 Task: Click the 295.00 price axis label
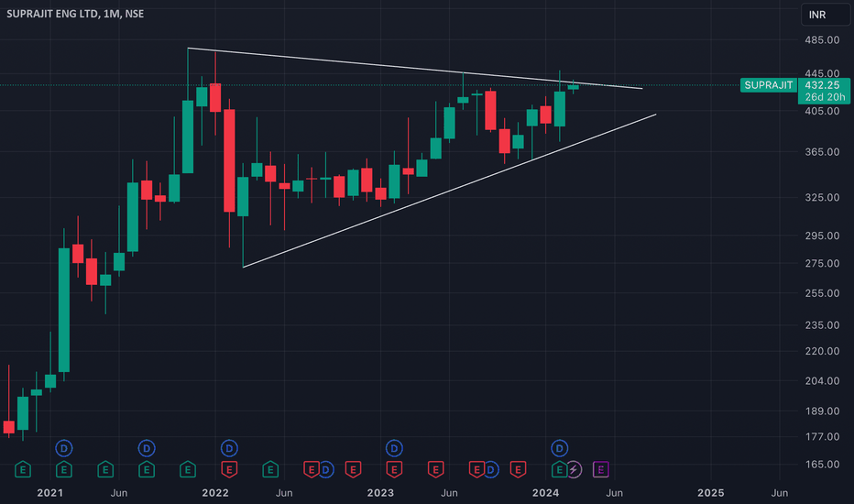[x=823, y=236]
